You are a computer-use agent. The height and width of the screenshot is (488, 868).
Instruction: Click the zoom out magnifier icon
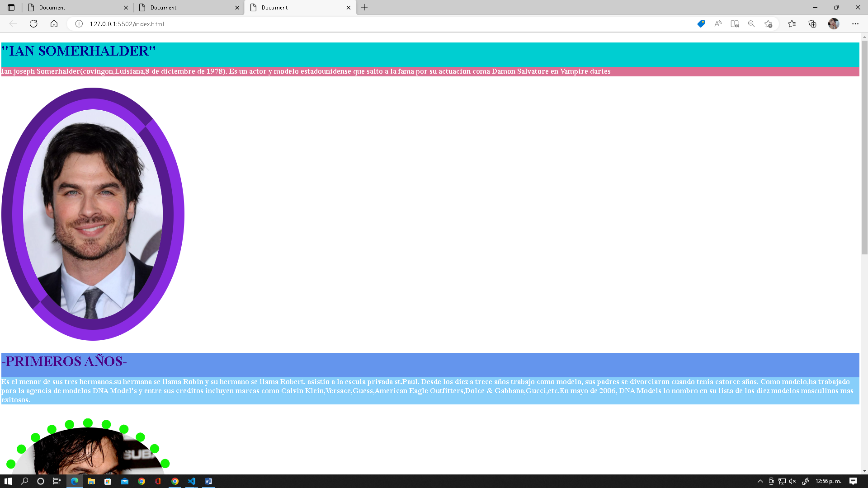[751, 24]
